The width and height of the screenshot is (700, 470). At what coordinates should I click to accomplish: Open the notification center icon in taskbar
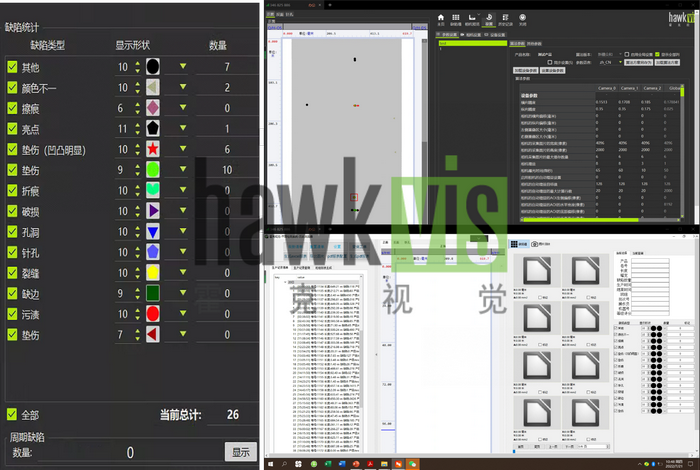click(693, 464)
